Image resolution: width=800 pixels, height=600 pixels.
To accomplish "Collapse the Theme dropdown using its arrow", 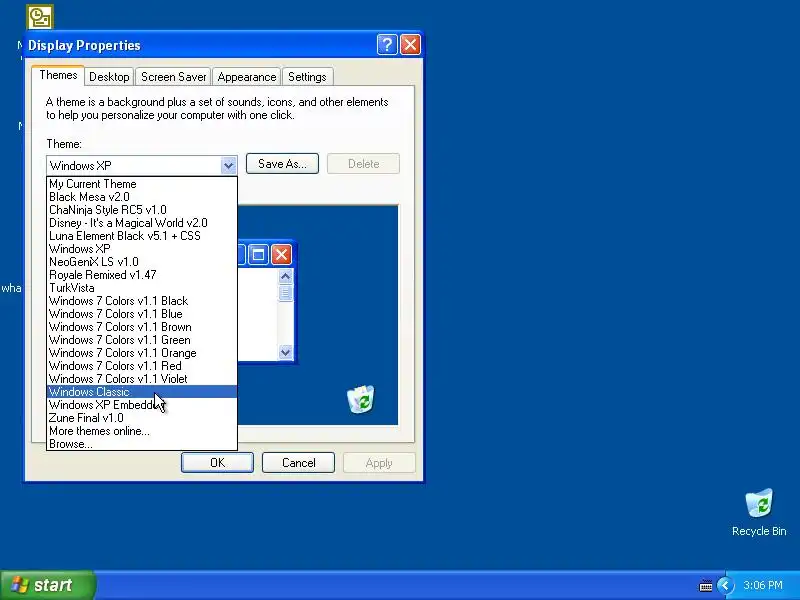I will [228, 165].
